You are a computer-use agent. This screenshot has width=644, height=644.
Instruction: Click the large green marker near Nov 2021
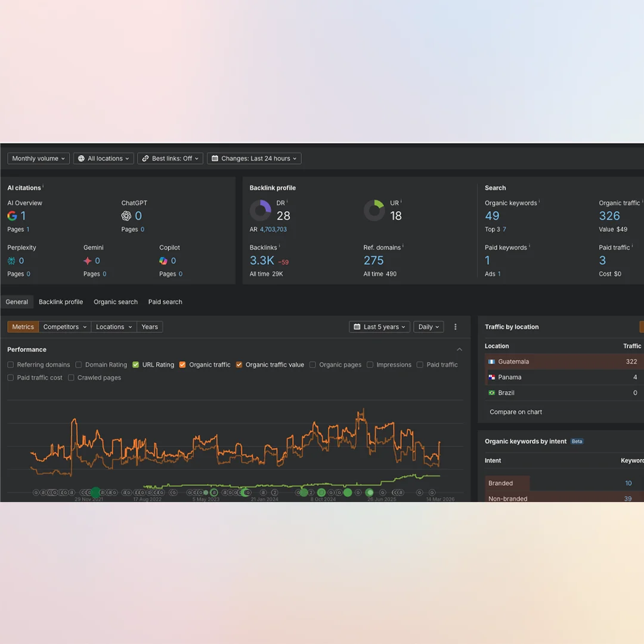point(95,493)
